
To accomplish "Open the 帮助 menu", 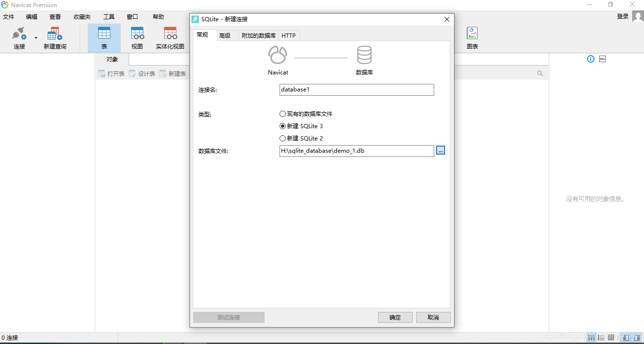I will (158, 16).
